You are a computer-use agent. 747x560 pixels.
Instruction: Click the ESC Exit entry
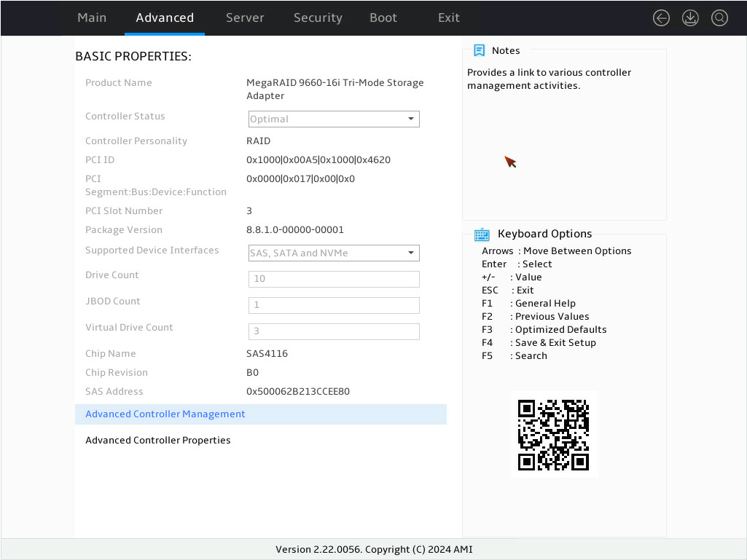[507, 291]
